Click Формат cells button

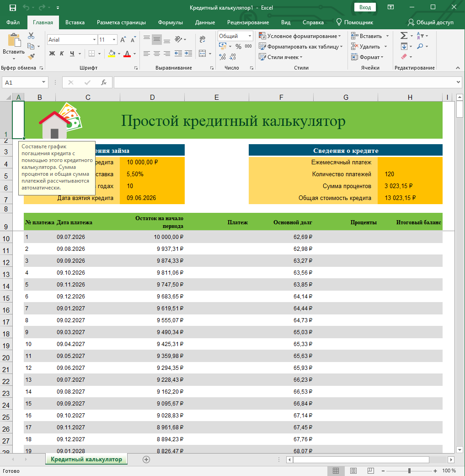[x=367, y=57]
